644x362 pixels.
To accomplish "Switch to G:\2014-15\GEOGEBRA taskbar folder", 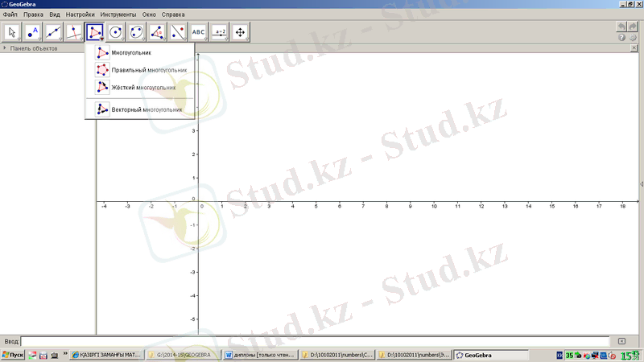I will click(184, 355).
